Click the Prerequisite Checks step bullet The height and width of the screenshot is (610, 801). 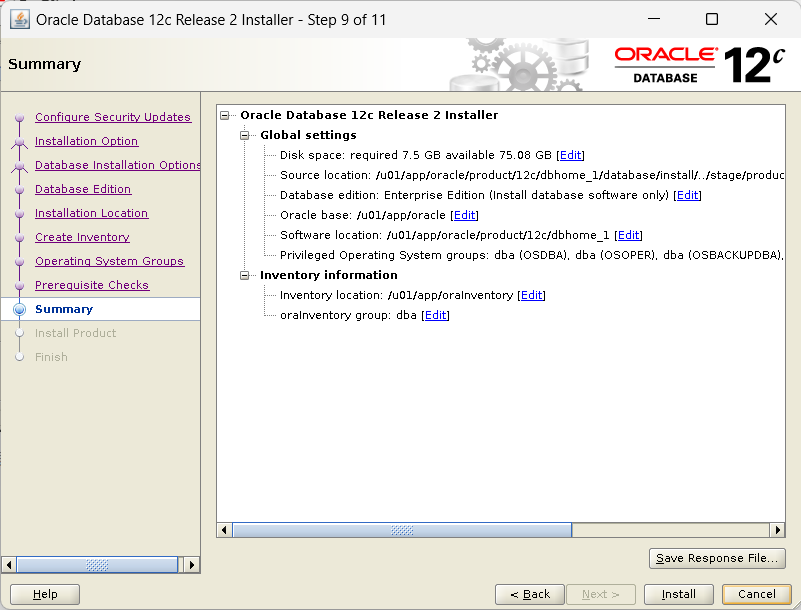click(x=19, y=286)
